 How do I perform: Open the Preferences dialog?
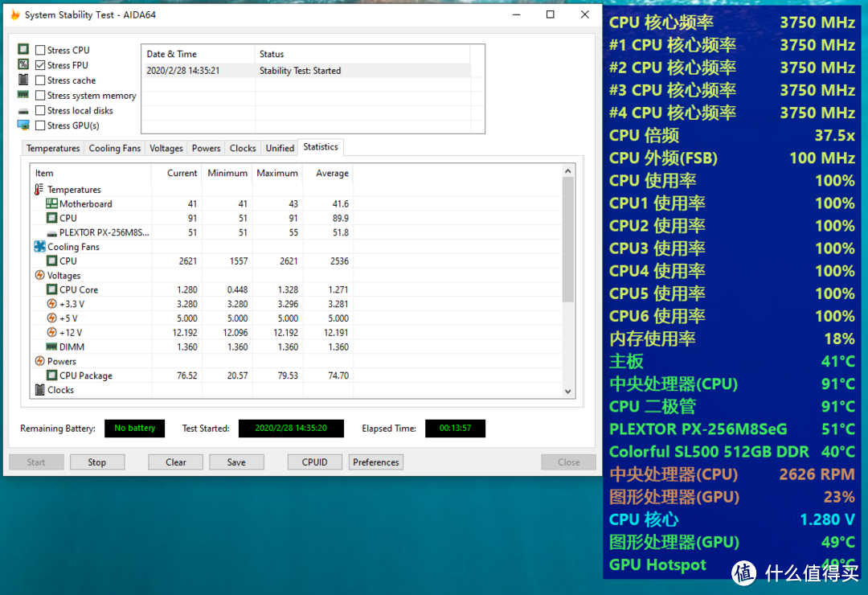(x=376, y=462)
